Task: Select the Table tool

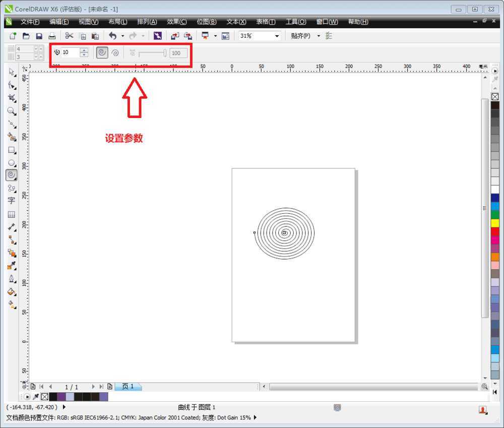Action: click(x=12, y=215)
